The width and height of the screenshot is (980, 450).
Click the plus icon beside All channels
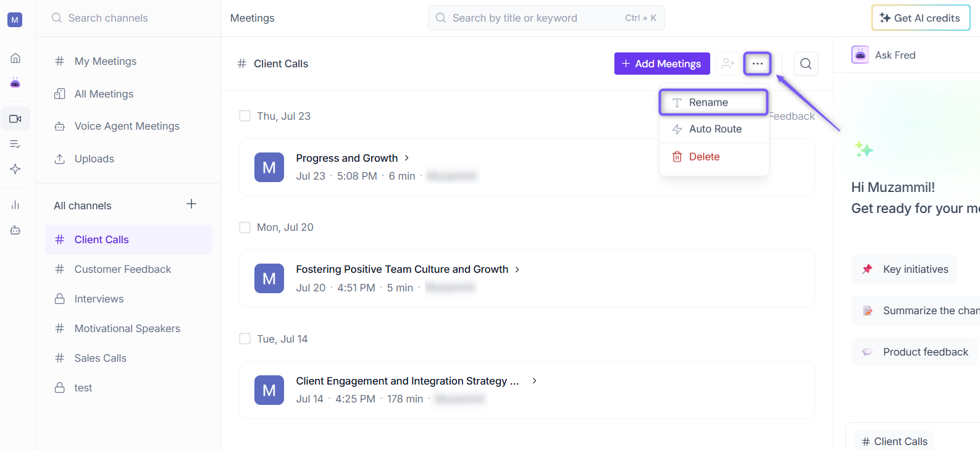[191, 204]
